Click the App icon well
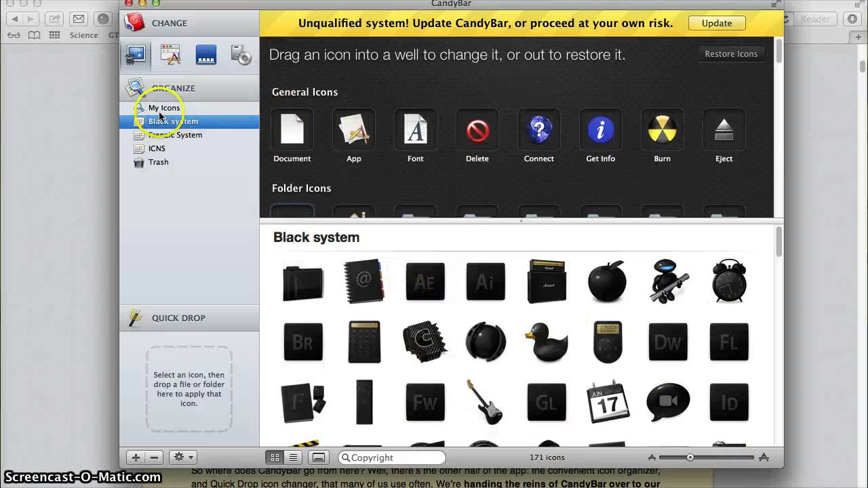This screenshot has width=868, height=488. tap(354, 129)
